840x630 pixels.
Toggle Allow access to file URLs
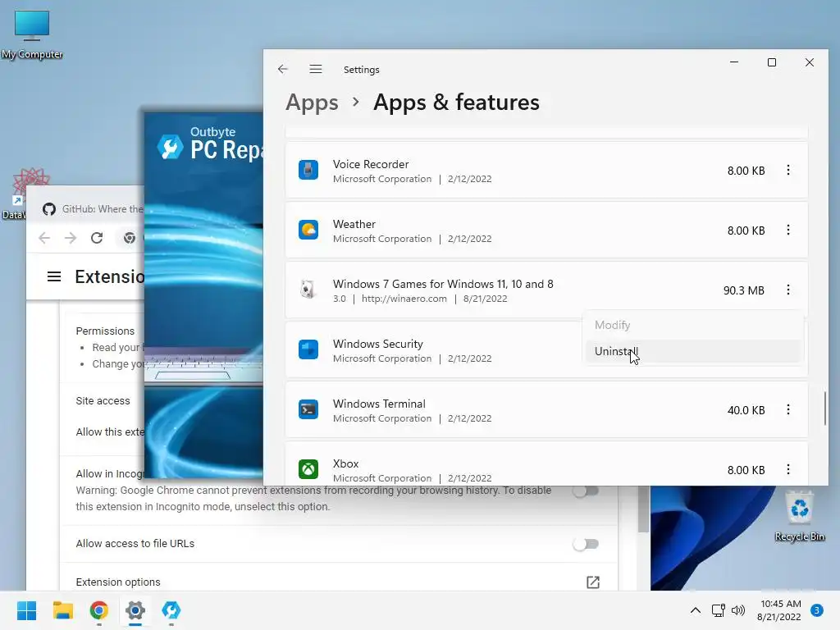coord(586,545)
